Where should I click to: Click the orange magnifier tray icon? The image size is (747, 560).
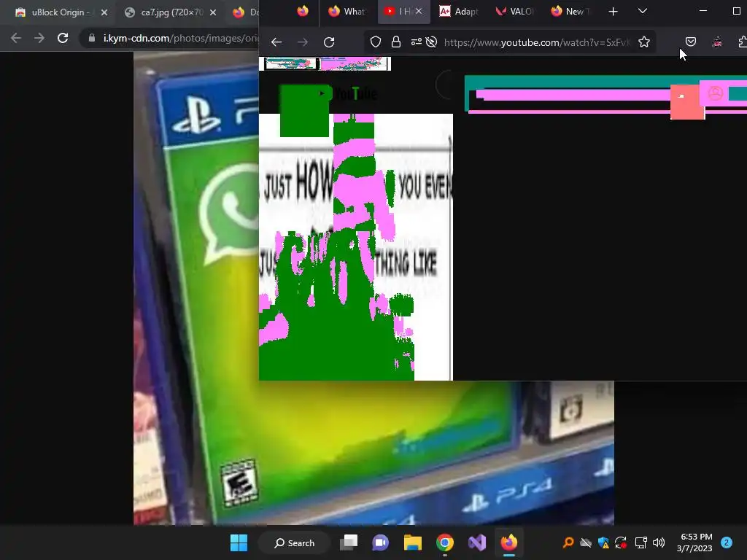point(568,542)
